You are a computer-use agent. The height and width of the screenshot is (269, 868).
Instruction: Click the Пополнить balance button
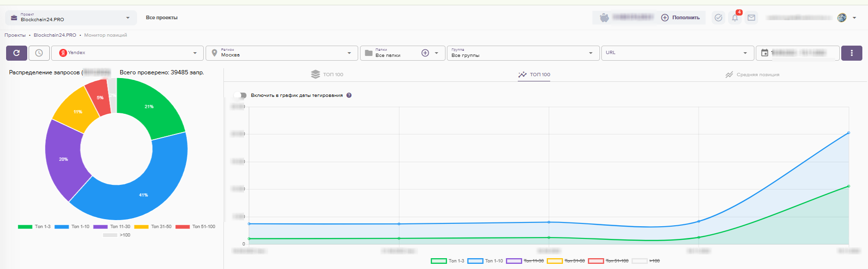680,18
